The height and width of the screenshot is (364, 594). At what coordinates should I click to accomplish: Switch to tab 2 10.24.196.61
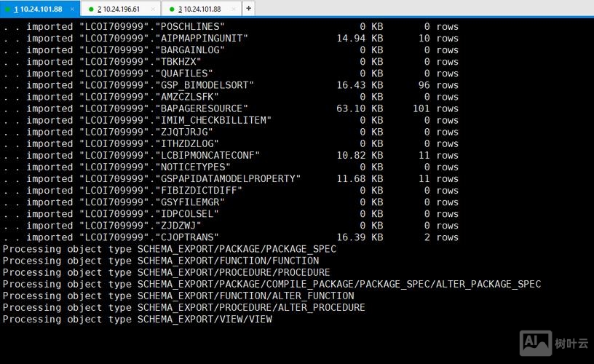click(119, 9)
